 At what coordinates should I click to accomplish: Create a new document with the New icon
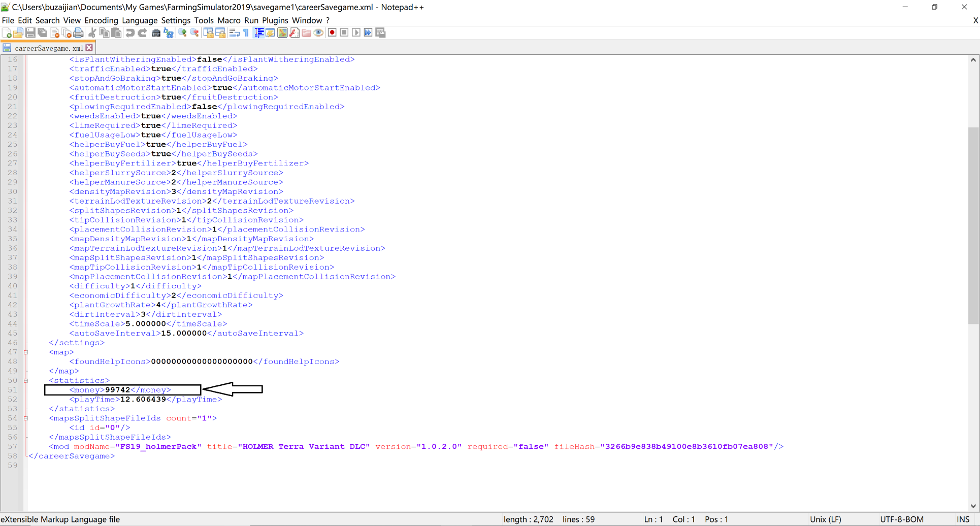[x=7, y=33]
